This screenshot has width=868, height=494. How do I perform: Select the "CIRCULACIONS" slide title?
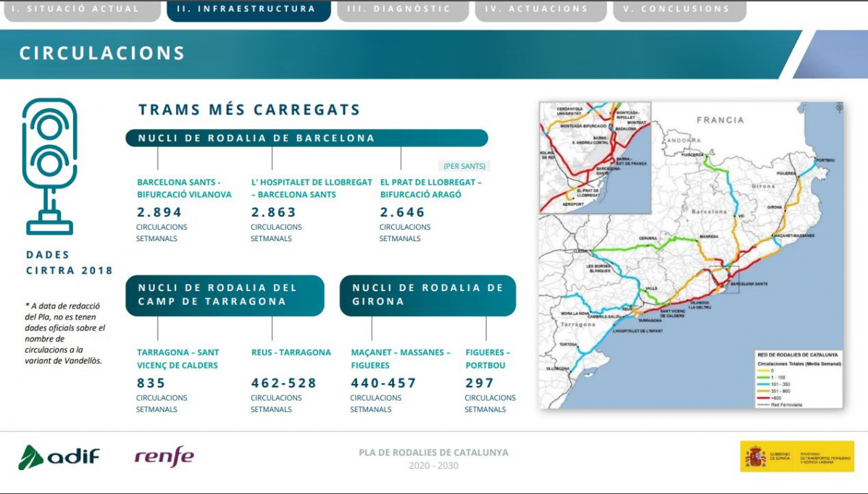point(102,53)
